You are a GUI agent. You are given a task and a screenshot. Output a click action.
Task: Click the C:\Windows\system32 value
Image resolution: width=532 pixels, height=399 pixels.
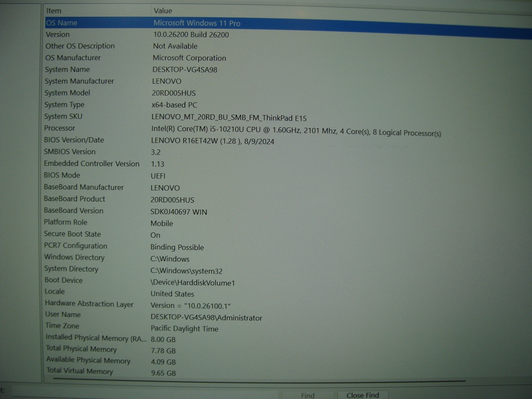(187, 271)
